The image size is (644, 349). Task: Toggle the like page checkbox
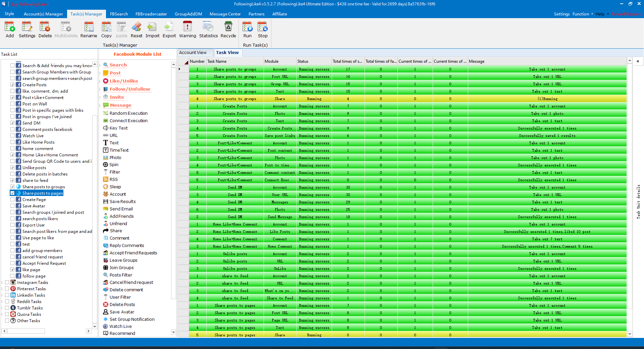click(x=12, y=270)
